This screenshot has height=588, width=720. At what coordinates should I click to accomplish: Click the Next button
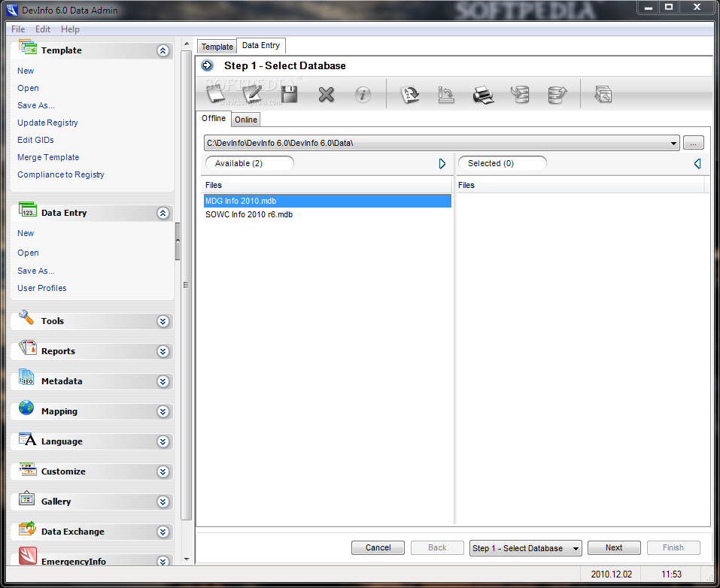[614, 547]
